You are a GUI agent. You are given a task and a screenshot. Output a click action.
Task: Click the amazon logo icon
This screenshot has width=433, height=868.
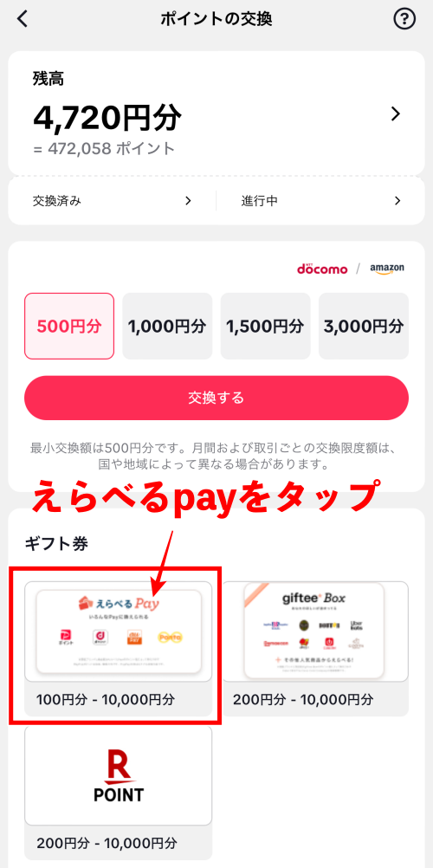tap(387, 269)
